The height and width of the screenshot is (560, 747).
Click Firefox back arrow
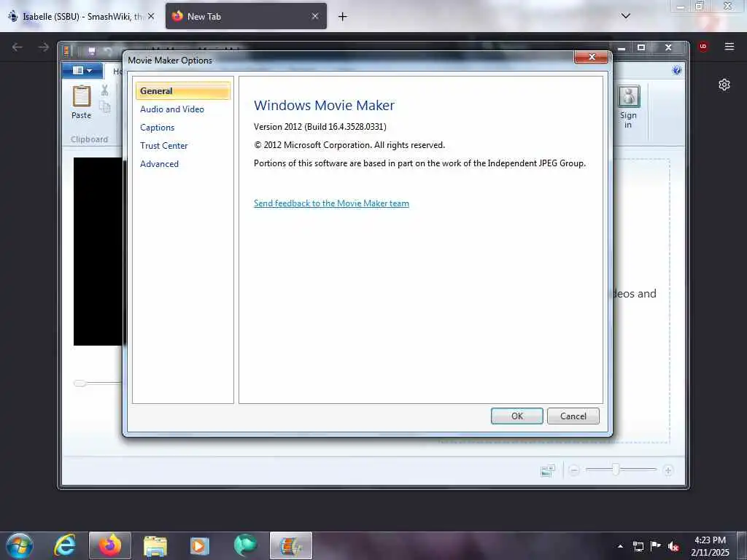[18, 47]
